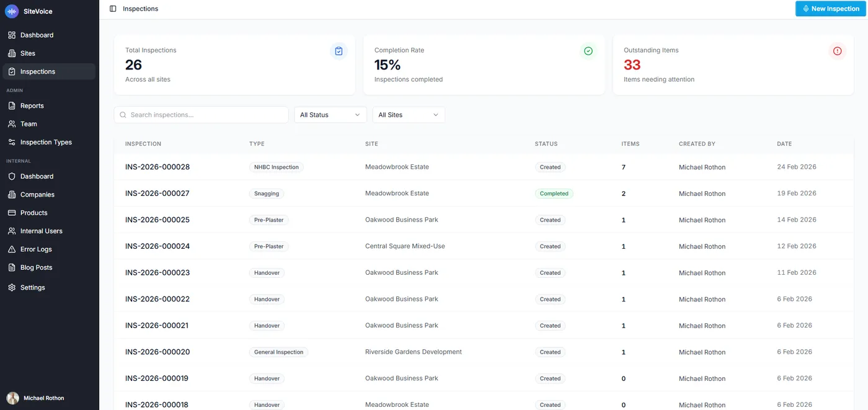The image size is (868, 410).
Task: Open the Team page
Action: [x=49, y=124]
